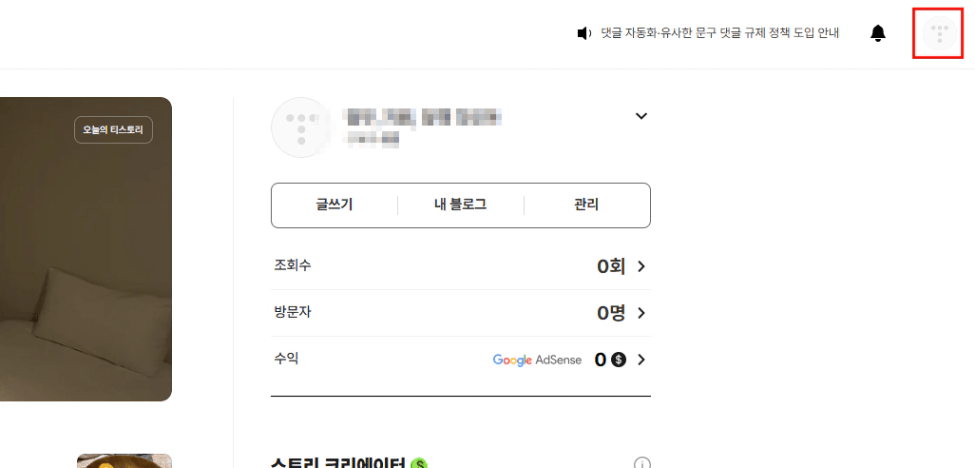Click the Google AdSense logo

pos(537,360)
